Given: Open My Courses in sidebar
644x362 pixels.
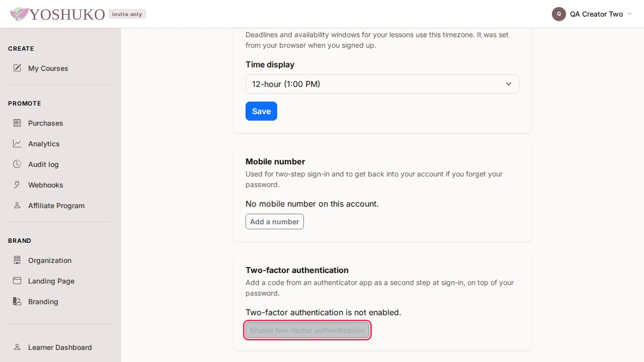Looking at the screenshot, I should (x=60, y=68).
